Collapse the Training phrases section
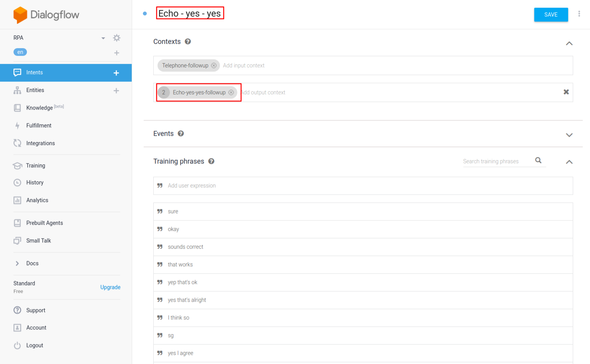The width and height of the screenshot is (590, 364). (x=569, y=162)
